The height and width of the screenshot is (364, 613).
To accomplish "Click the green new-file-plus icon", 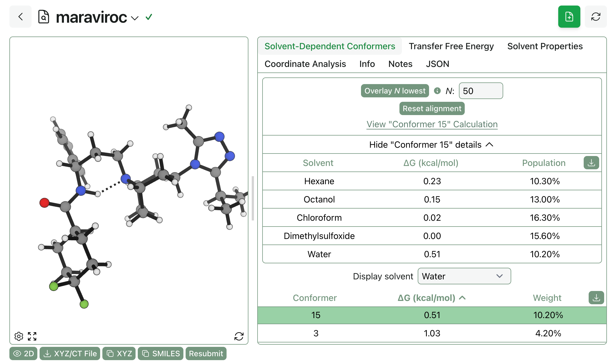I will click(569, 17).
